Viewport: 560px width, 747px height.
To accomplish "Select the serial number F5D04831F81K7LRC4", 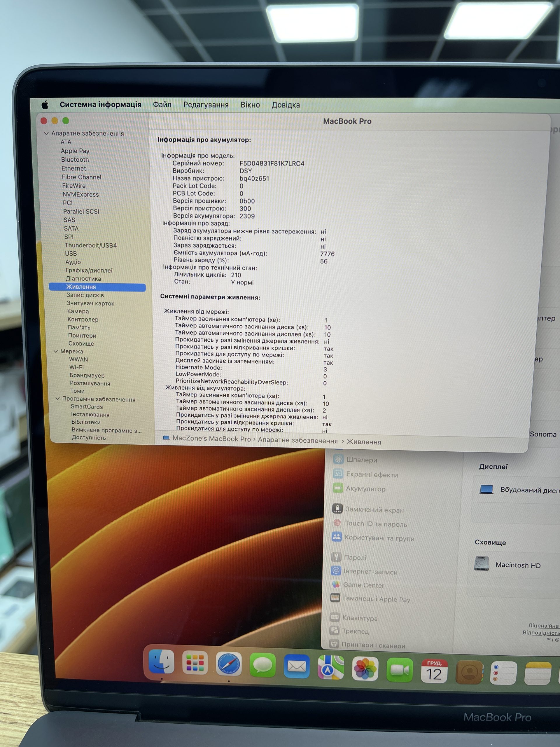I will coord(272,163).
